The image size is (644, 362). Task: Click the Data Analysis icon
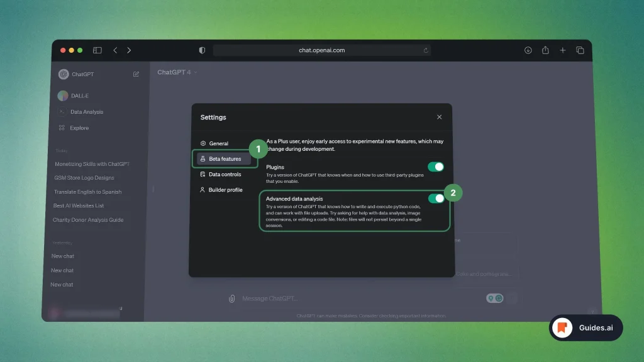point(62,112)
